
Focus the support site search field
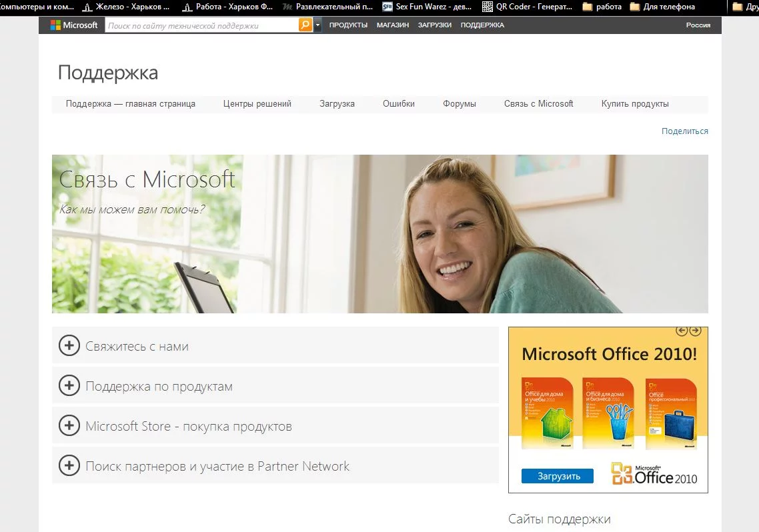202,25
